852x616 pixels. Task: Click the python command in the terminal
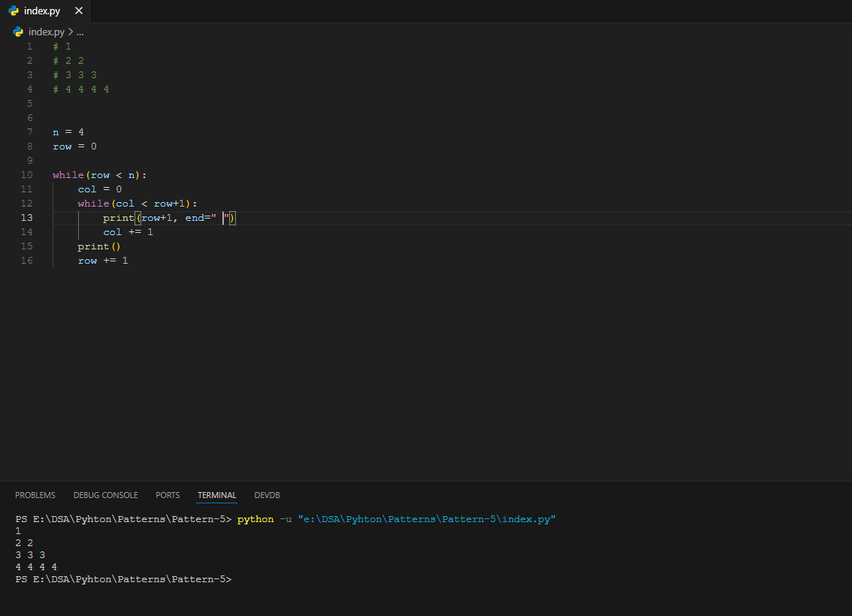click(x=255, y=519)
